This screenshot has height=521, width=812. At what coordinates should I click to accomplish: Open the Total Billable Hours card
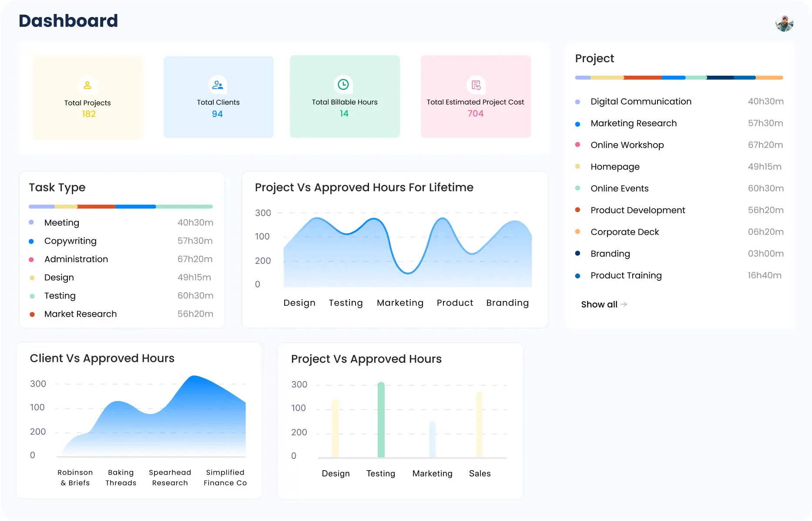pyautogui.click(x=345, y=97)
